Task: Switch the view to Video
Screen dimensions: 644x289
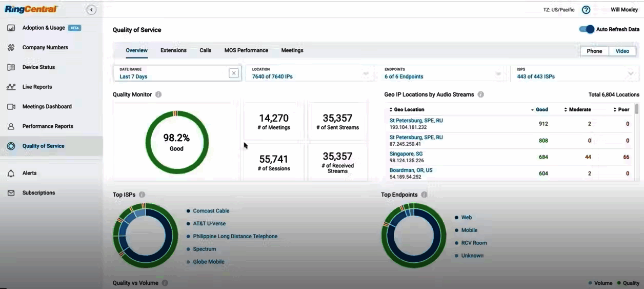Action: point(622,51)
